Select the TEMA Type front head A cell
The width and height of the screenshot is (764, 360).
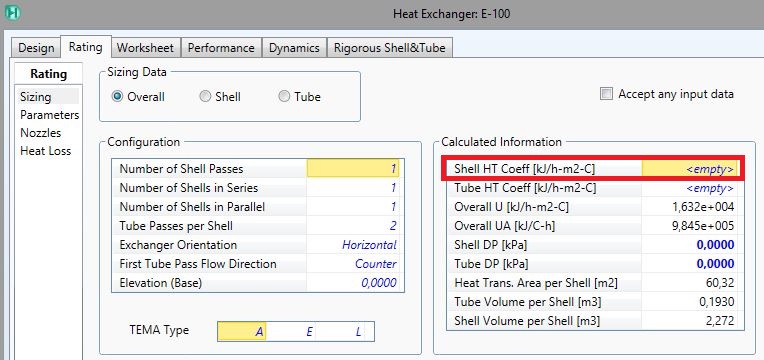242,332
